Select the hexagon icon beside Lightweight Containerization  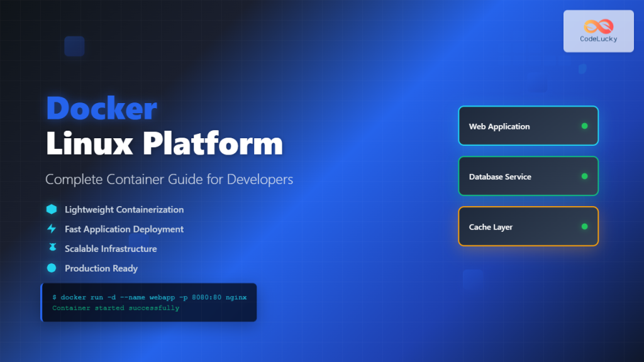(x=52, y=209)
